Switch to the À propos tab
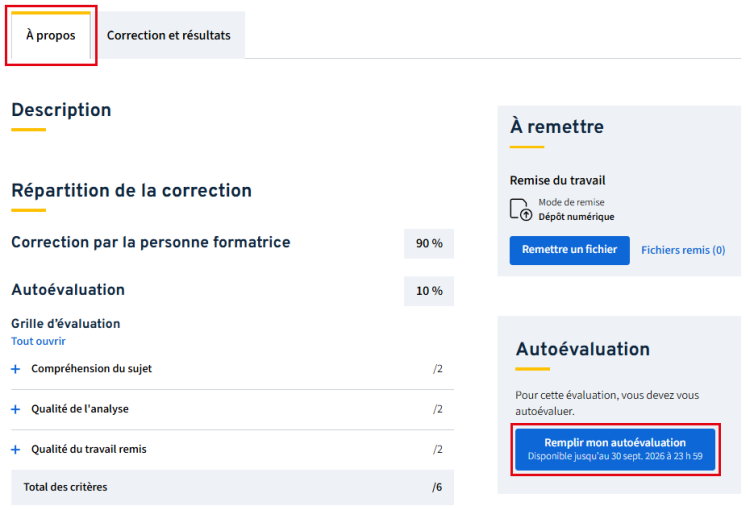Screen dimensions: 750x510 point(51,35)
